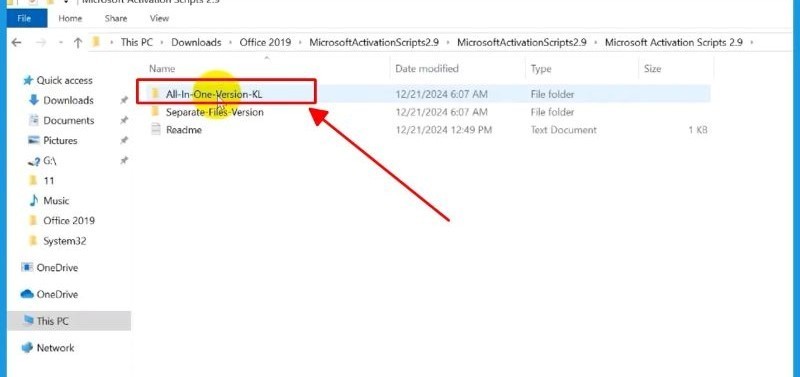Click the Network icon in sidebar
Viewport: 800px width, 377px height.
27,348
